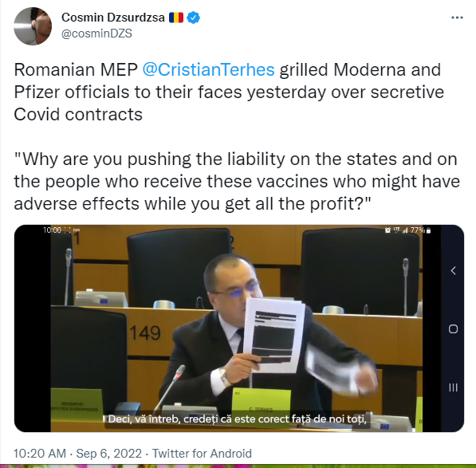
Task: Click the signal strength icon in video
Action: coord(405,230)
